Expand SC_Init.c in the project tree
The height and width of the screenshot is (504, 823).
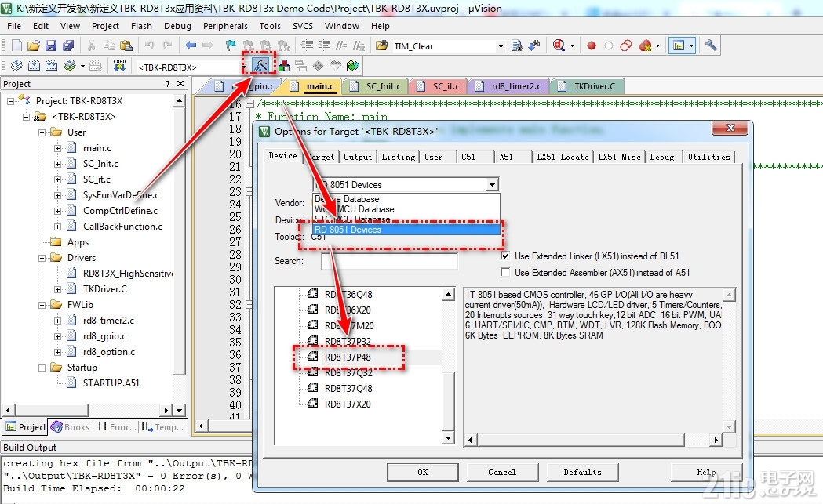point(58,164)
